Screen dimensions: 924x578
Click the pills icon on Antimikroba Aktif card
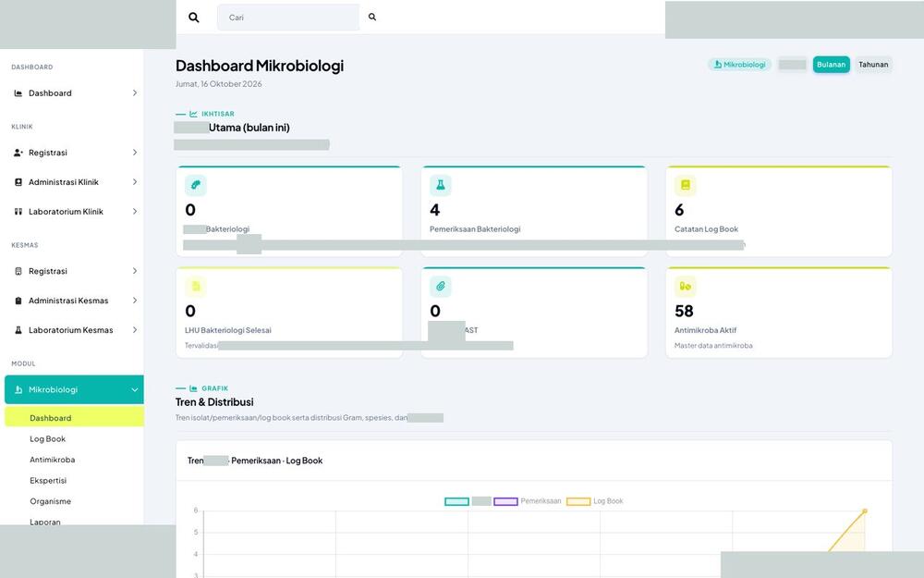tap(686, 286)
